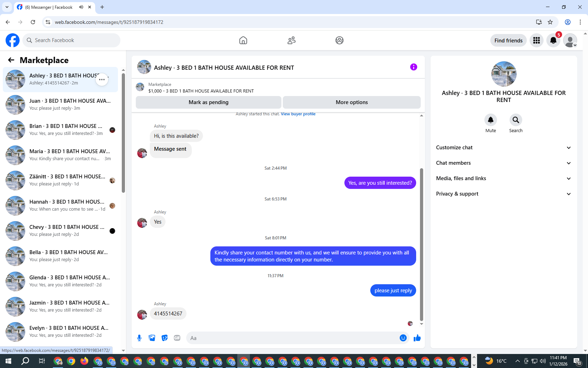Viewport: 588px width, 368px height.
Task: Attach a photo using the image icon
Action: click(152, 338)
